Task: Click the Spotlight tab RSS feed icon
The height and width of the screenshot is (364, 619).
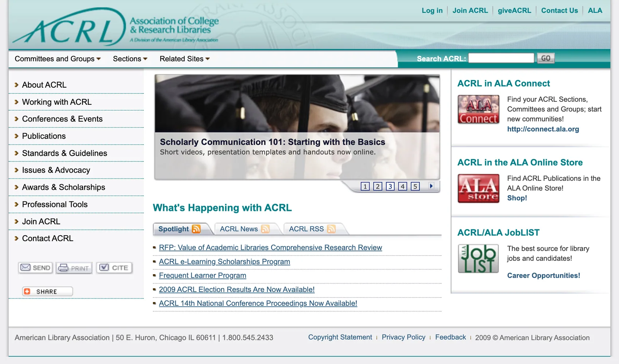Action: (196, 229)
